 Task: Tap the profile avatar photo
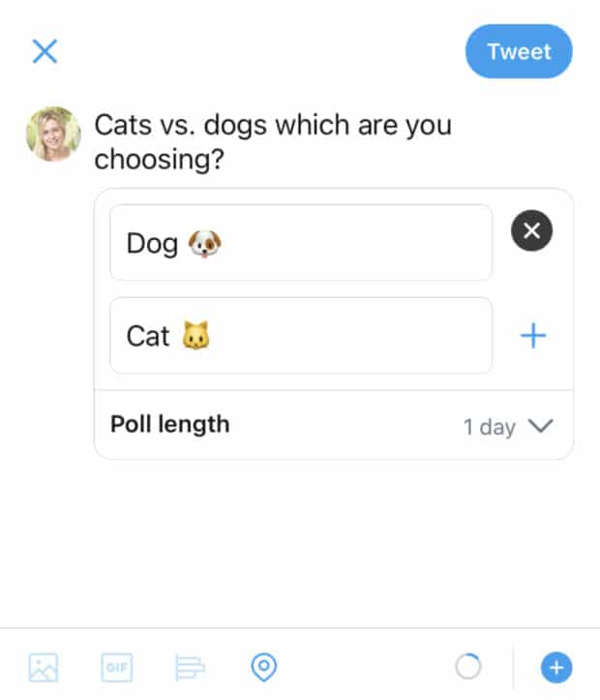53,134
